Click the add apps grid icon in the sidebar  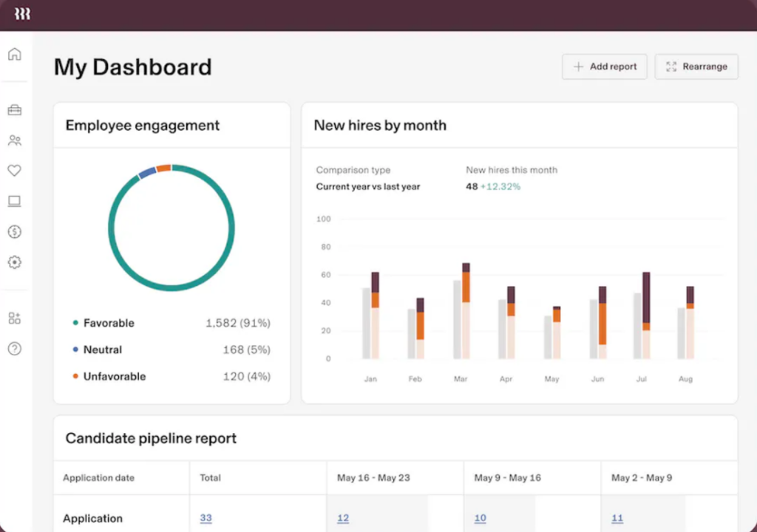click(x=14, y=318)
